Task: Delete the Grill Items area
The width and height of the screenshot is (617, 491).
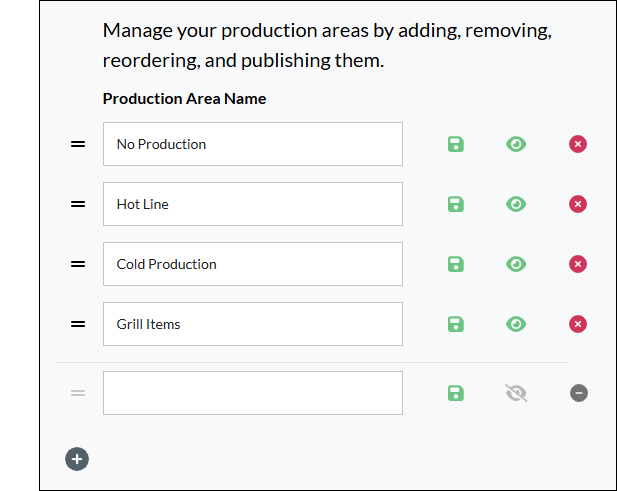Action: [x=578, y=324]
